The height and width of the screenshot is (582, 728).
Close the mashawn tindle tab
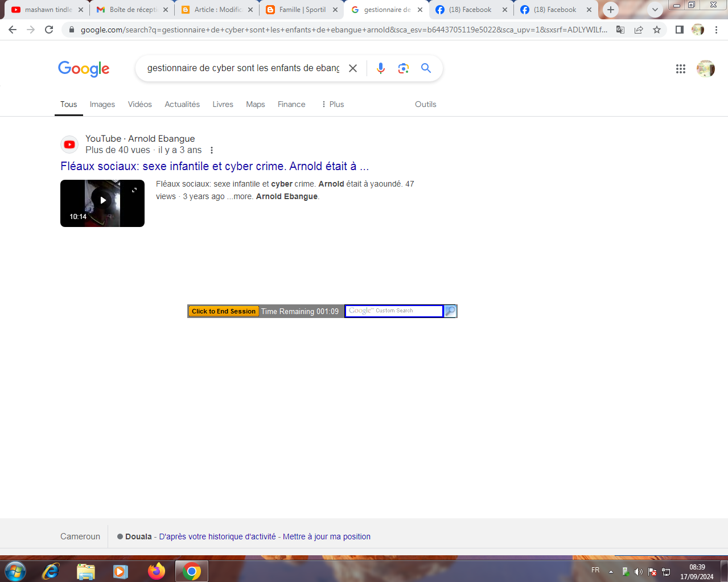pos(81,10)
